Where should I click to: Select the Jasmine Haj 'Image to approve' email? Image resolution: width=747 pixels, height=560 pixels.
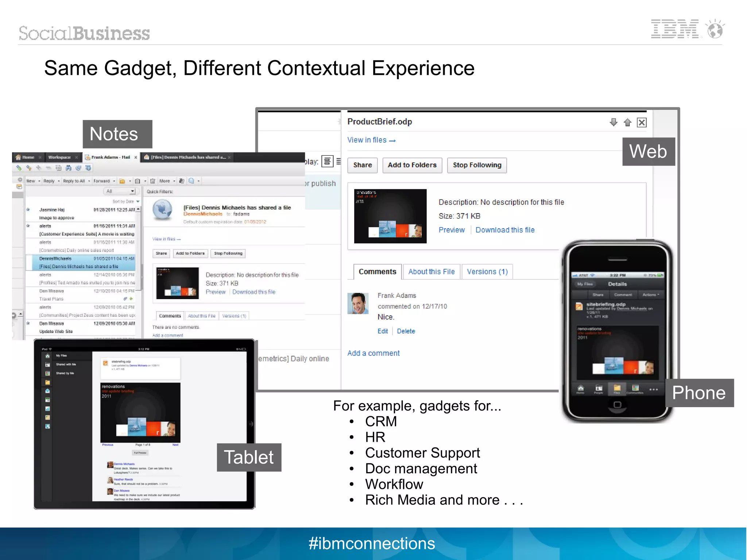click(80, 214)
